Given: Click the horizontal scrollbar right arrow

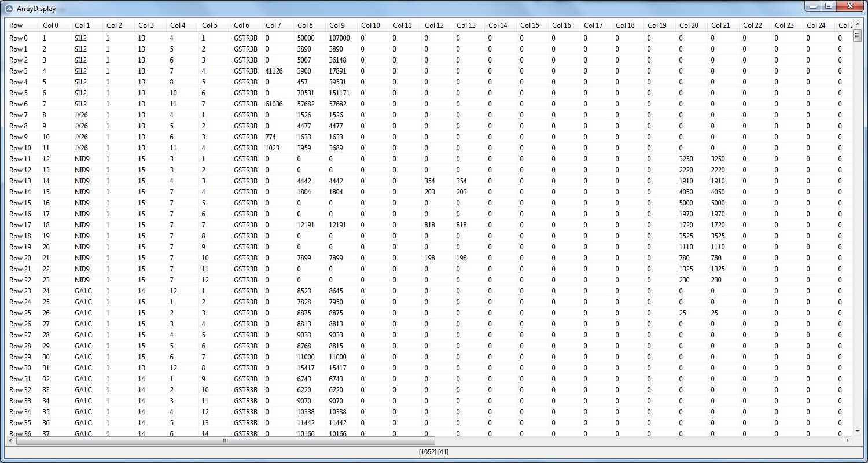Looking at the screenshot, I should 848,440.
